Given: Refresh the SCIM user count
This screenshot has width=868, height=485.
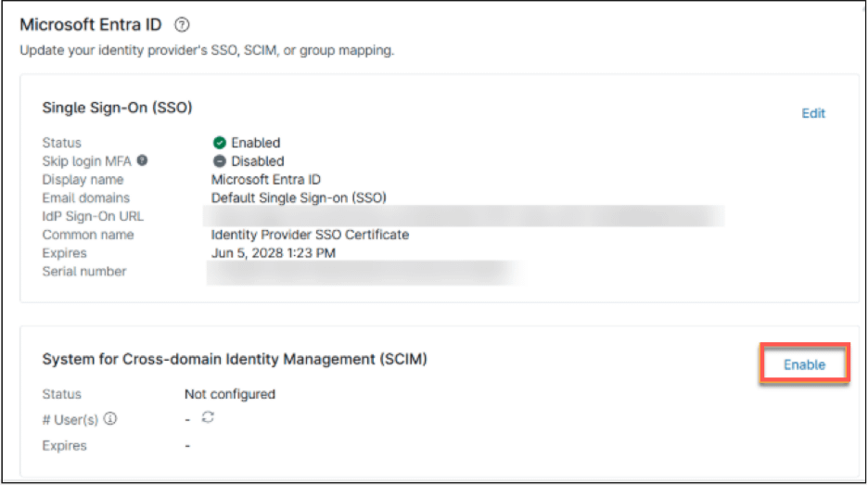Looking at the screenshot, I should tap(208, 417).
